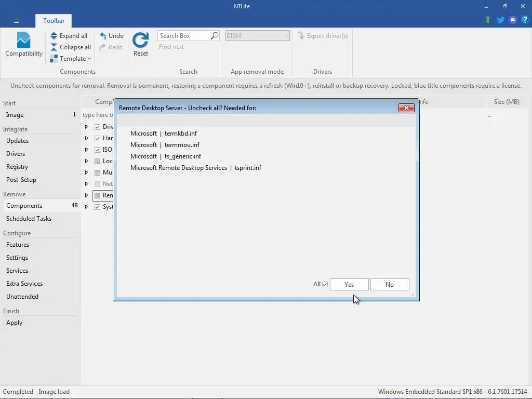Open Scheduled Tasks page
The width and height of the screenshot is (532, 399).
[41, 219]
